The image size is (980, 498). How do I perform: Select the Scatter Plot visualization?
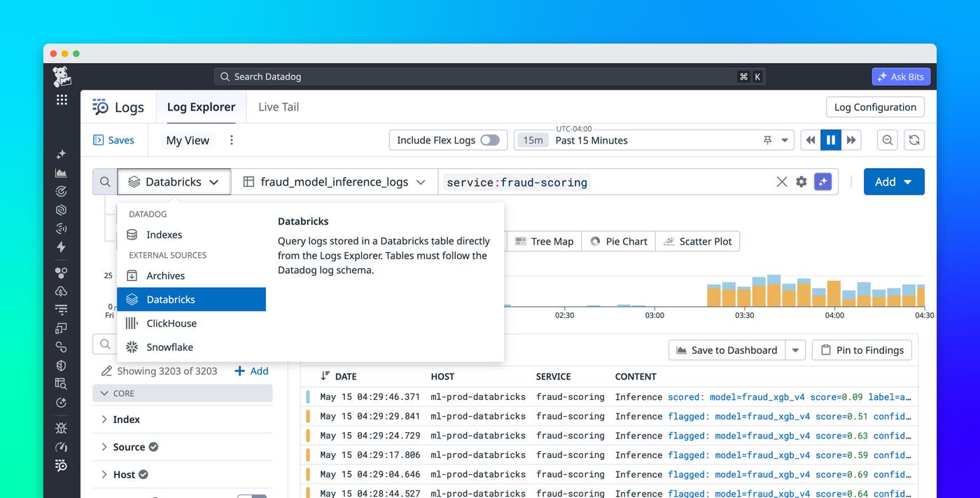(698, 242)
